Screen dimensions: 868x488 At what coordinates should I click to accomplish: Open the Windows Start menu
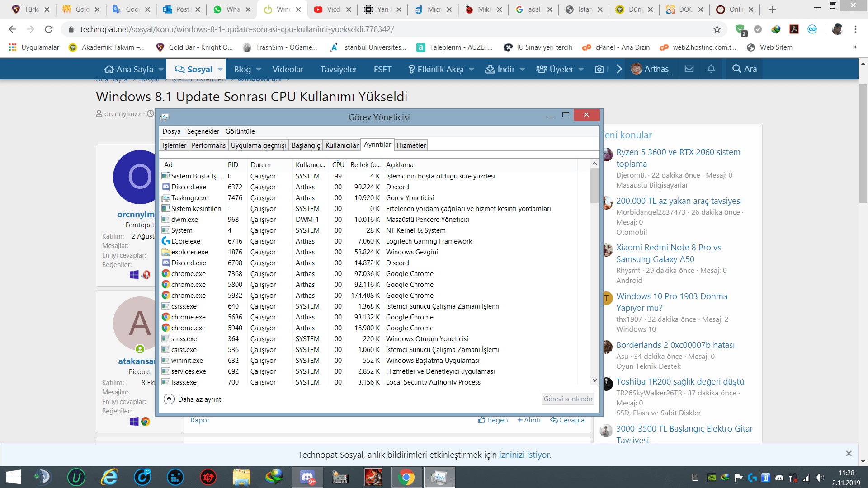14,477
